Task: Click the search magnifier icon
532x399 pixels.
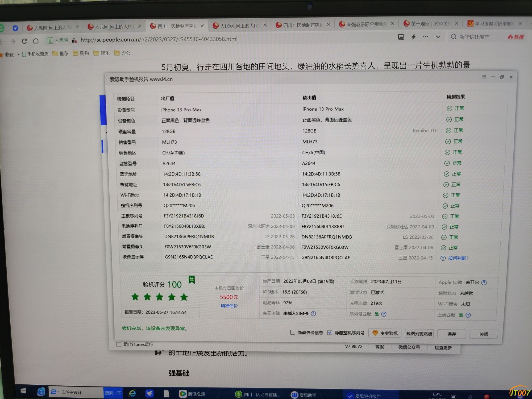Action: [454, 36]
